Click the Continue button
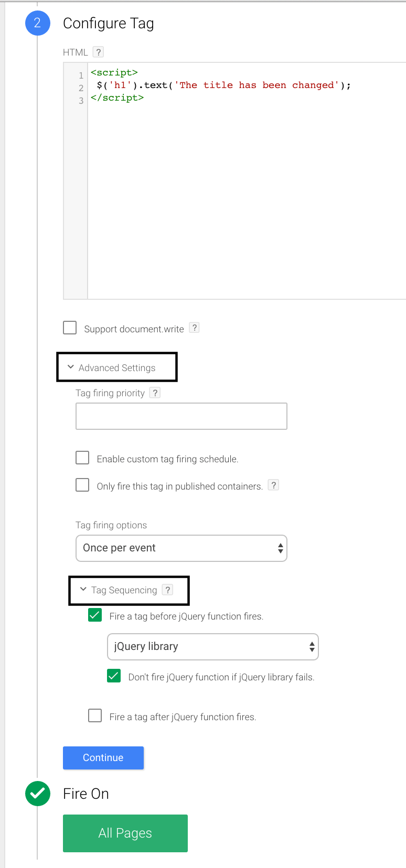This screenshot has width=406, height=868. pos(103,758)
